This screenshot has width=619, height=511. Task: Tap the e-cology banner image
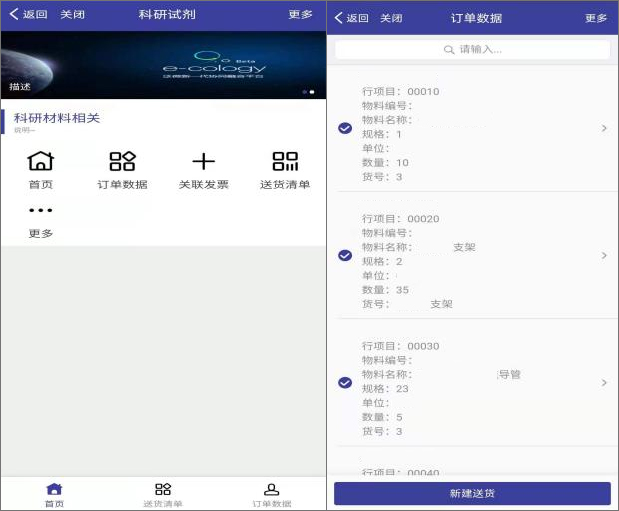pos(163,65)
